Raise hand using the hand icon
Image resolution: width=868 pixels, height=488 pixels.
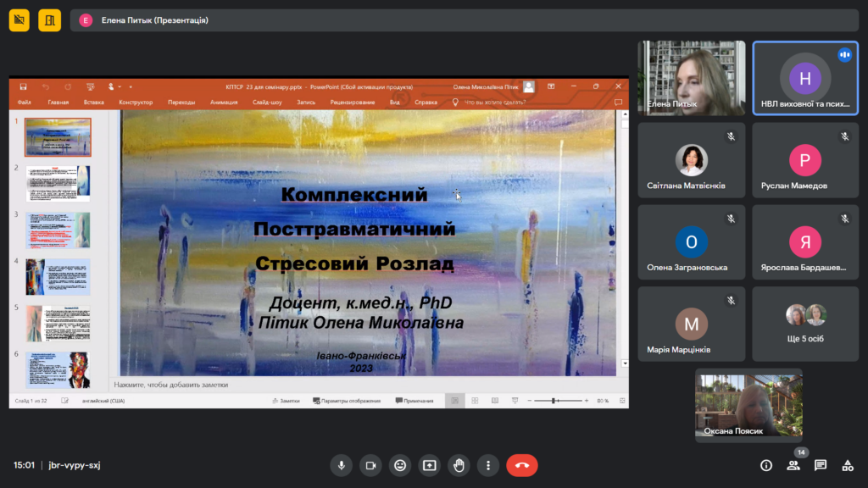pyautogui.click(x=459, y=465)
